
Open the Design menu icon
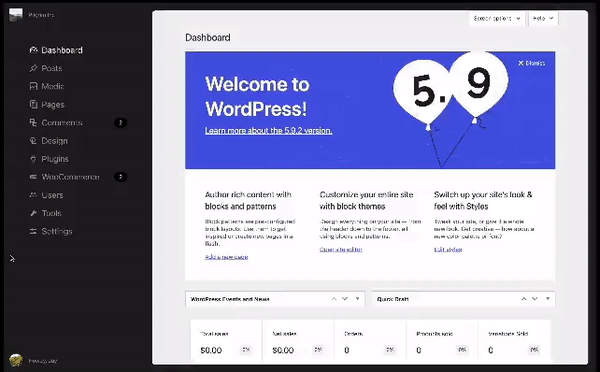click(x=34, y=141)
